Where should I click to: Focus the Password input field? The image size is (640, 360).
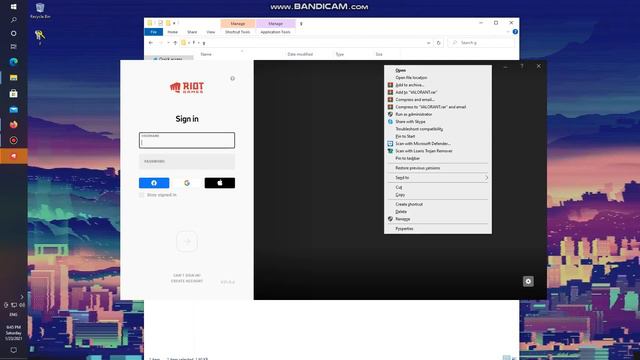(187, 162)
